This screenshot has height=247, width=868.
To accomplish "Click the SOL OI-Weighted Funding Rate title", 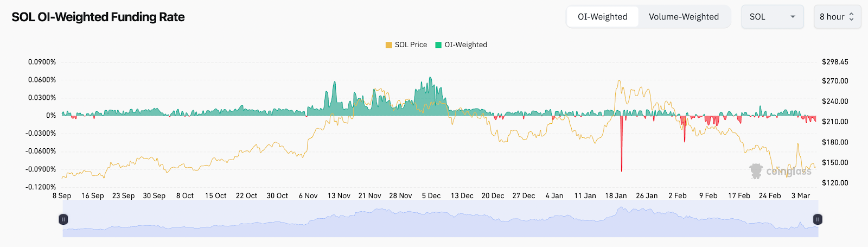I will [98, 17].
